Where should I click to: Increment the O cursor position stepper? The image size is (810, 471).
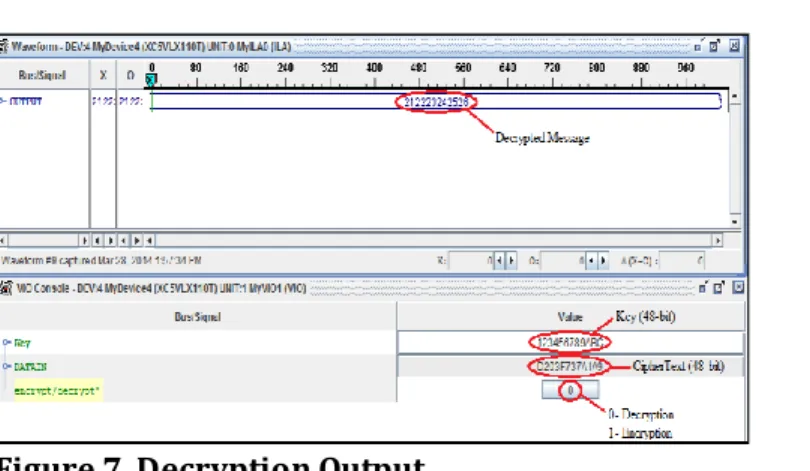tap(603, 261)
